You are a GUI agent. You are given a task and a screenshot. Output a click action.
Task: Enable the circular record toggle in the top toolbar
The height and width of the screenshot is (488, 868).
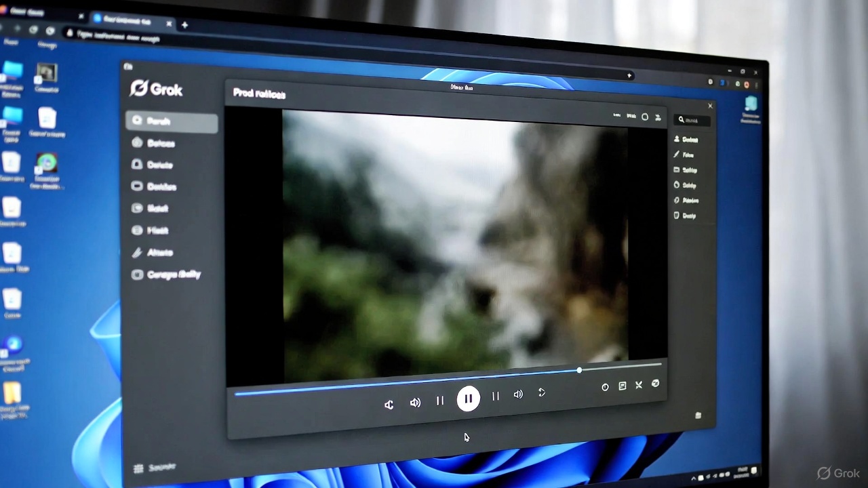point(644,117)
